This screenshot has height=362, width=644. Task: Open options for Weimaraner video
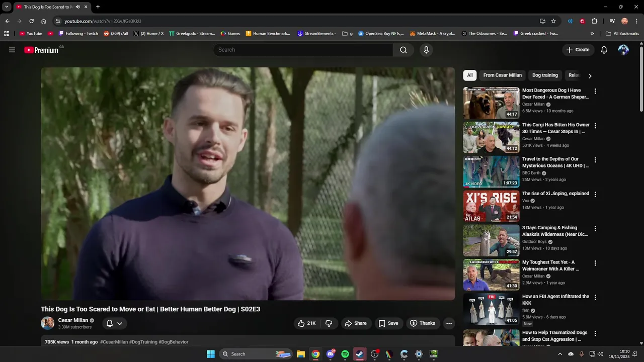point(595,263)
